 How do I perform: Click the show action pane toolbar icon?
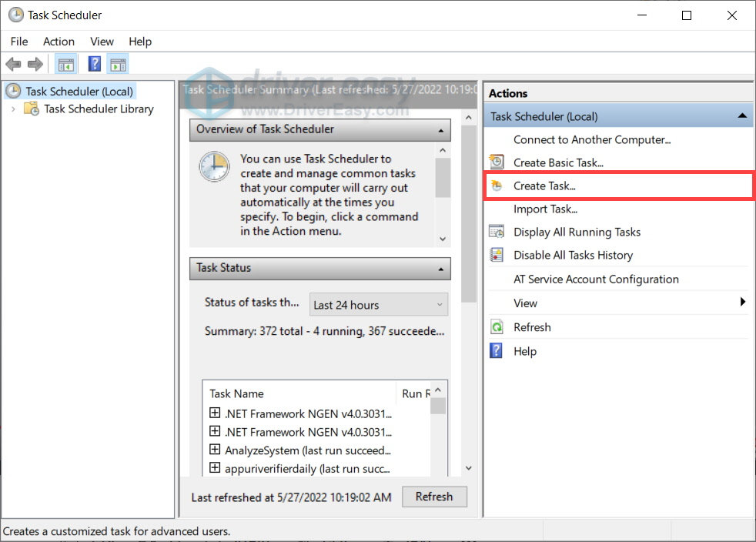click(x=118, y=63)
